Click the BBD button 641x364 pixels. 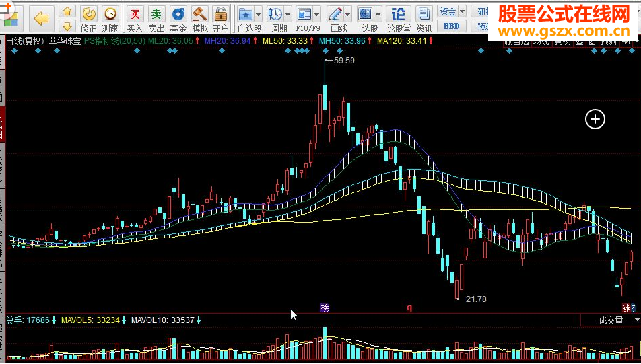tap(451, 26)
